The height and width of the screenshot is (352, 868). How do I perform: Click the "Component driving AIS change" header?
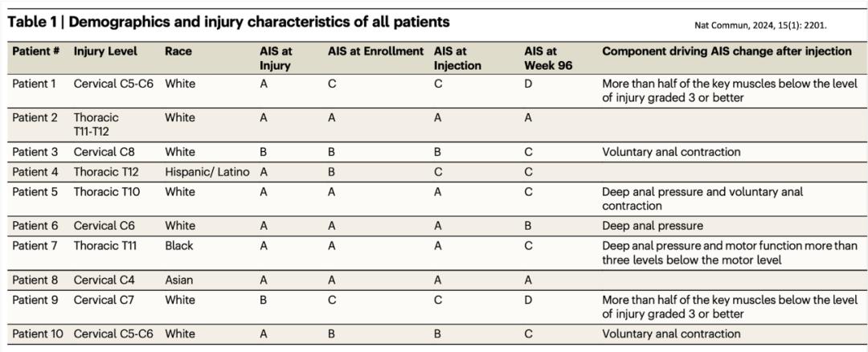tap(727, 51)
